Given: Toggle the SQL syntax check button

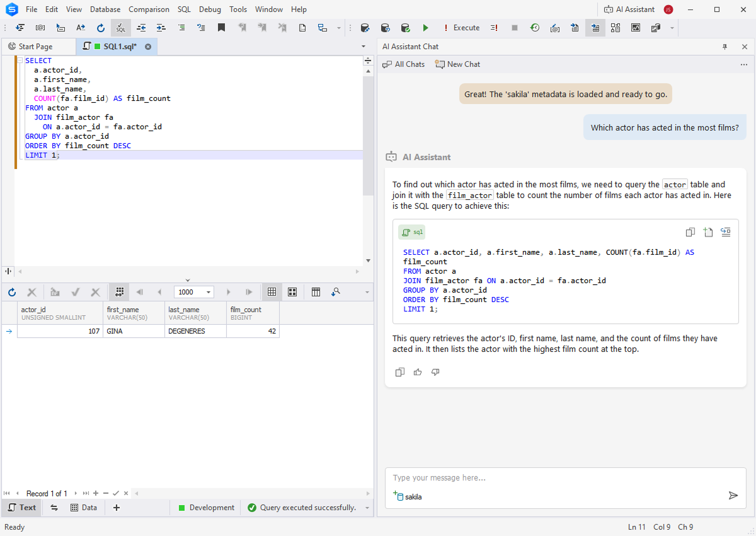Looking at the screenshot, I should tap(120, 28).
